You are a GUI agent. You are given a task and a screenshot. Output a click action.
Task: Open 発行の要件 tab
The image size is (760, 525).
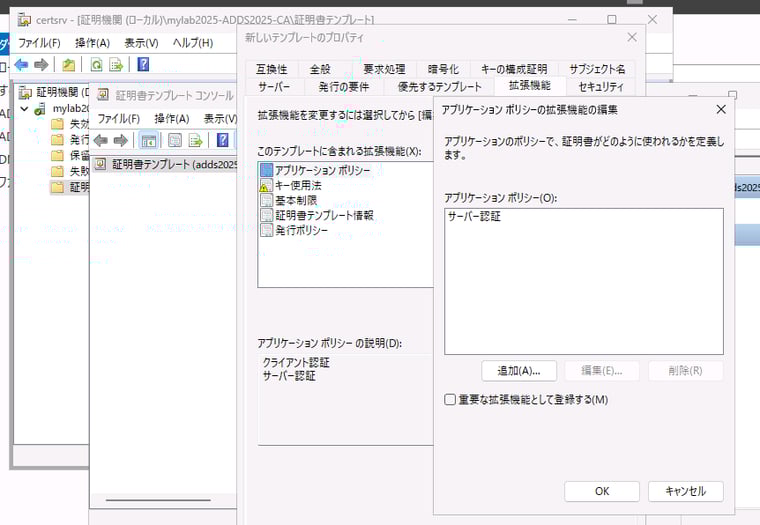(x=344, y=87)
